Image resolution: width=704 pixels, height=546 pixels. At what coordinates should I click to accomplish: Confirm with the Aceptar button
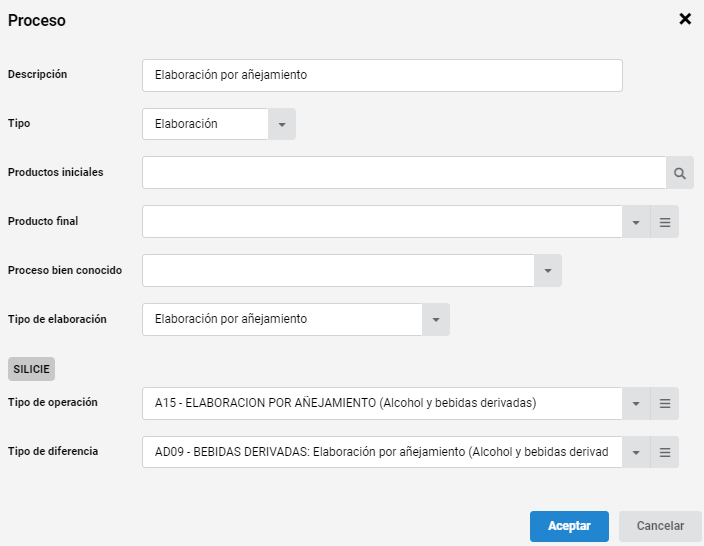pyautogui.click(x=569, y=526)
